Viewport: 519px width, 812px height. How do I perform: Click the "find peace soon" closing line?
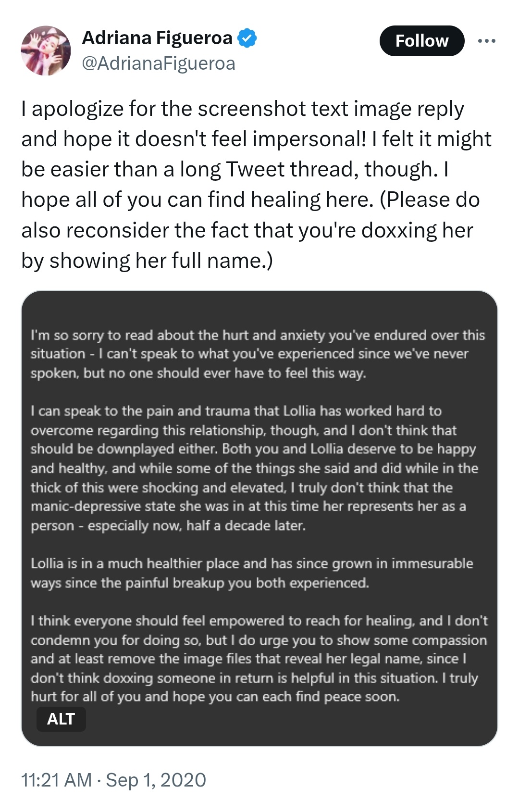pos(215,697)
